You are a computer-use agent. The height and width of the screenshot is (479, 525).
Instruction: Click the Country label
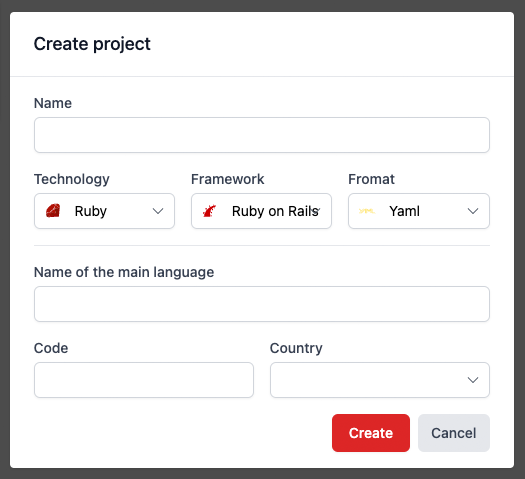[296, 348]
